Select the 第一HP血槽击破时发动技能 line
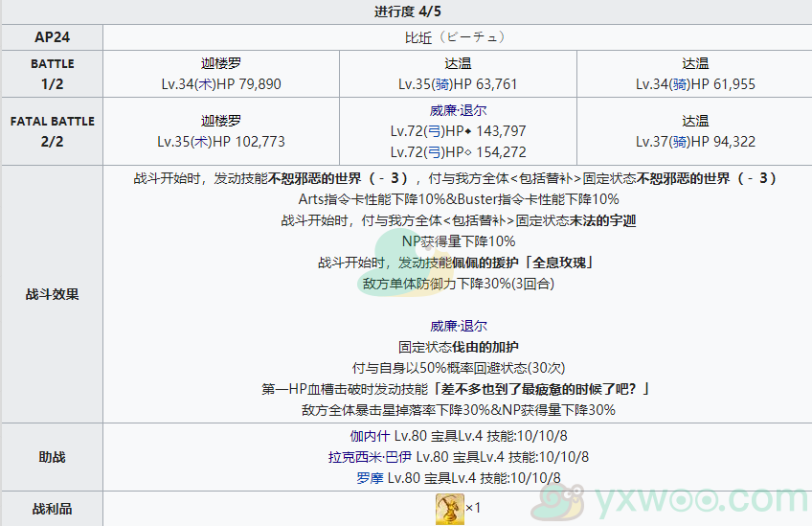This screenshot has width=812, height=526. (456, 389)
